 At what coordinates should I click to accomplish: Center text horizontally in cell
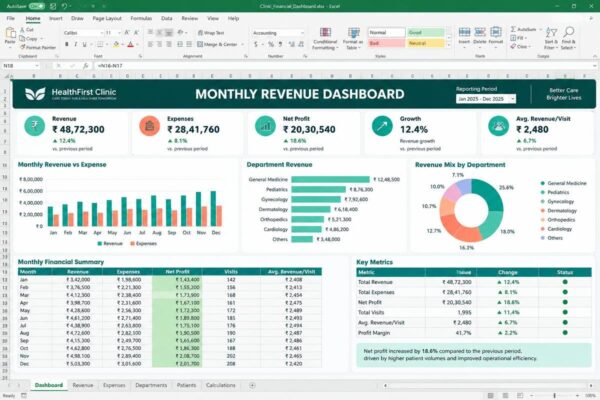[160, 44]
